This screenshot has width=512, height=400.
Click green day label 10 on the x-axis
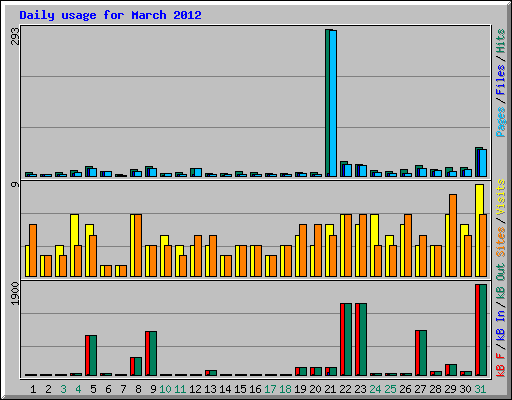point(165,389)
